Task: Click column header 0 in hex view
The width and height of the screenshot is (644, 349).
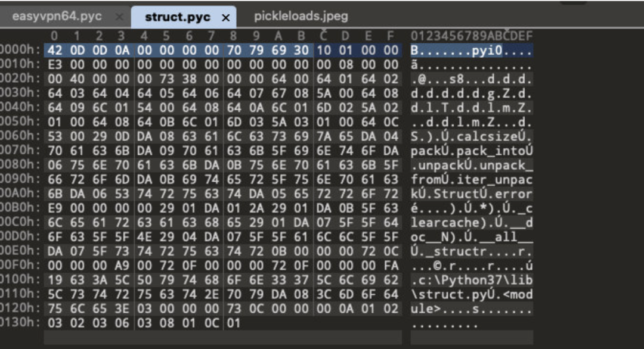Action: [x=55, y=36]
